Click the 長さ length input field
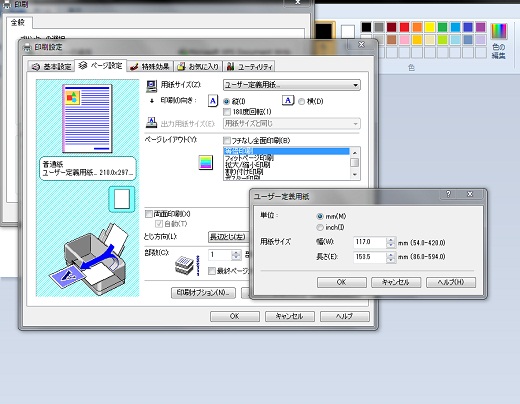This screenshot has height=404, width=520. [370, 257]
